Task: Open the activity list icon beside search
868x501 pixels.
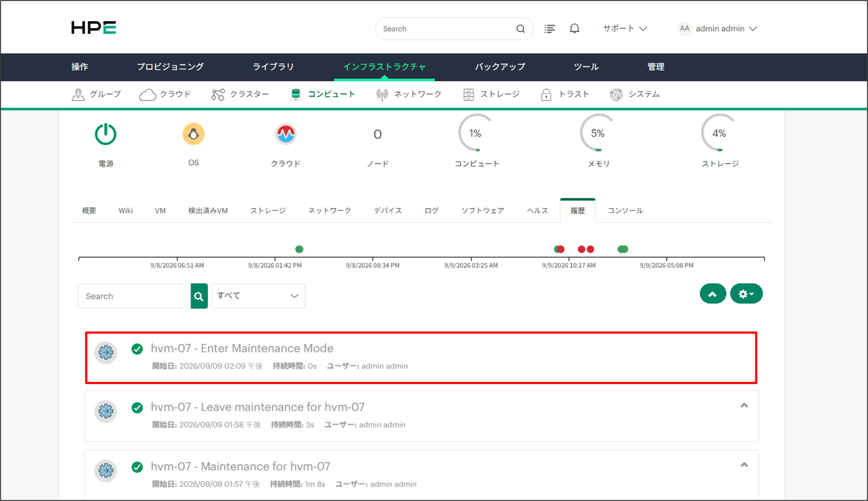Action: point(550,29)
